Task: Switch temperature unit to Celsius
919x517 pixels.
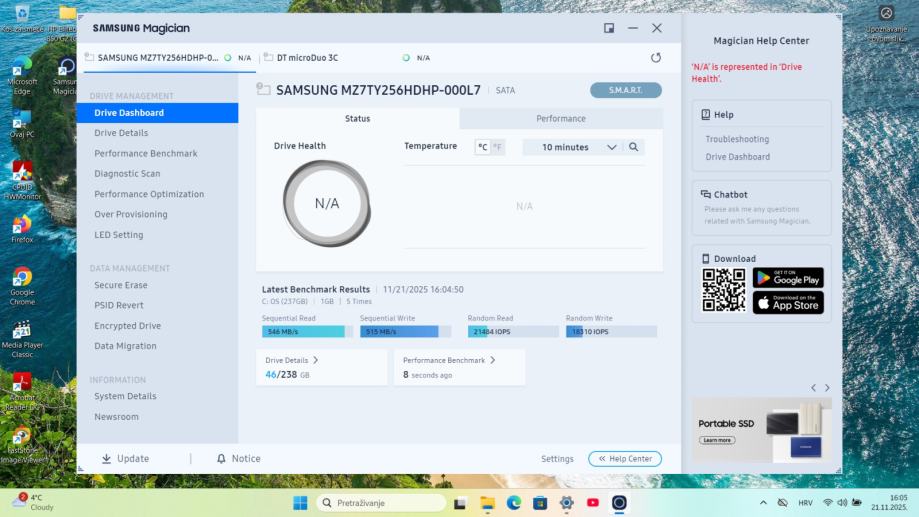Action: pyautogui.click(x=482, y=147)
